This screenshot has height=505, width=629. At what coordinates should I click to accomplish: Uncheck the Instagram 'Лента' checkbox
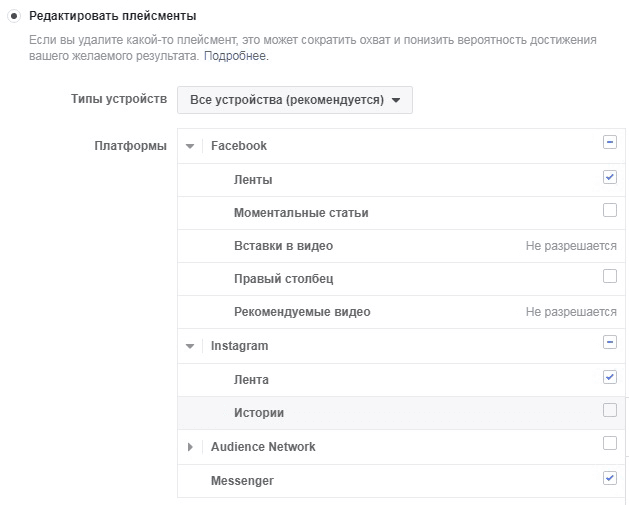[609, 377]
